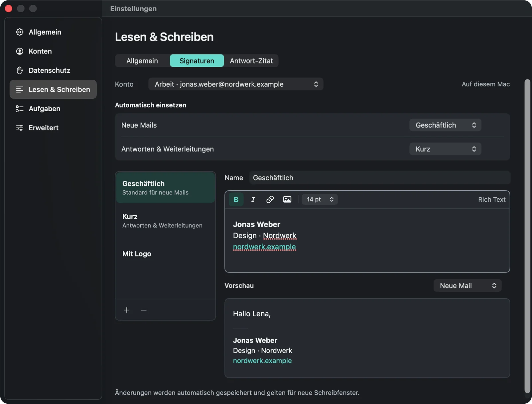Change the Antworten & Weiterleitungen signature dropdown

tap(445, 149)
